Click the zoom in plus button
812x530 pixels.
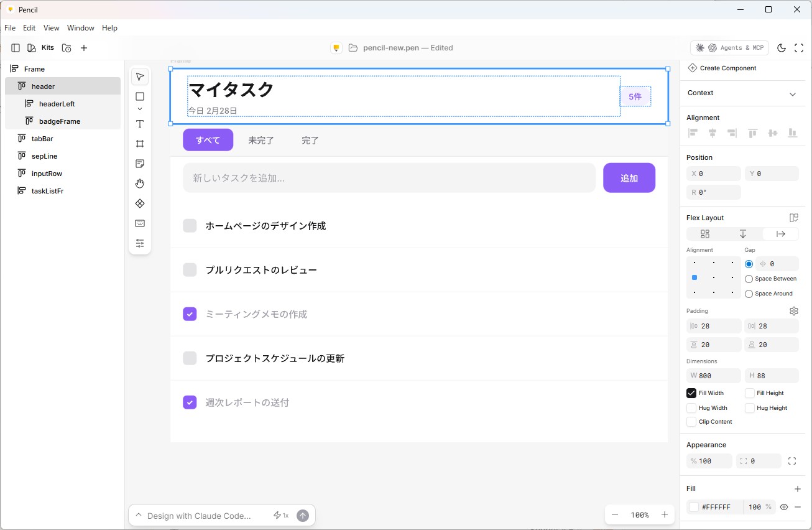pyautogui.click(x=664, y=514)
